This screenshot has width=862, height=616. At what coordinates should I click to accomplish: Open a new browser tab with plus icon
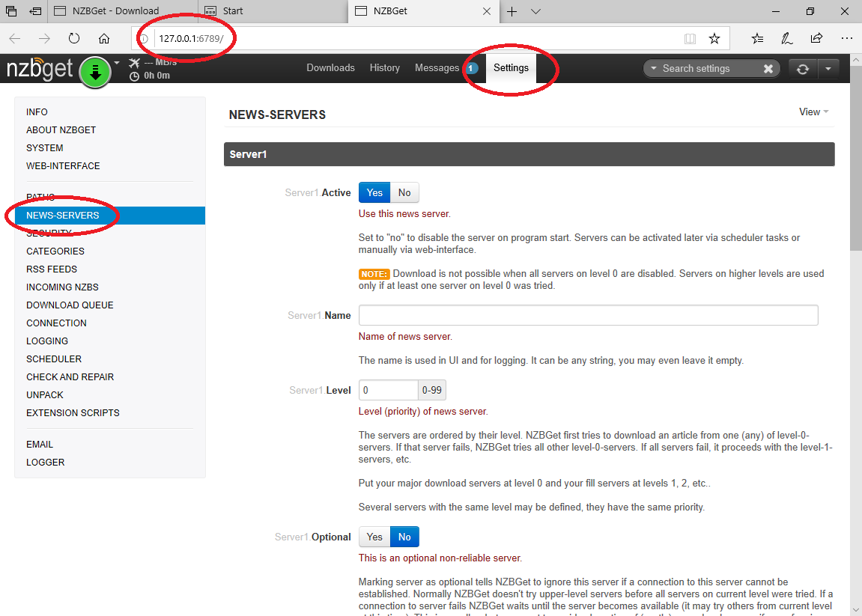[512, 11]
